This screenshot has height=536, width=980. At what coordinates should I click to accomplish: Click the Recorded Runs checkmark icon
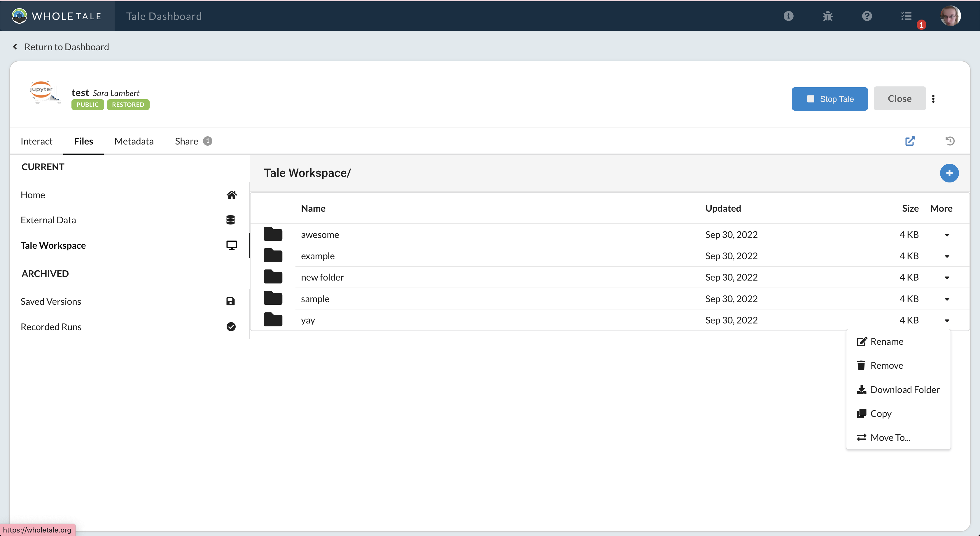pos(231,327)
